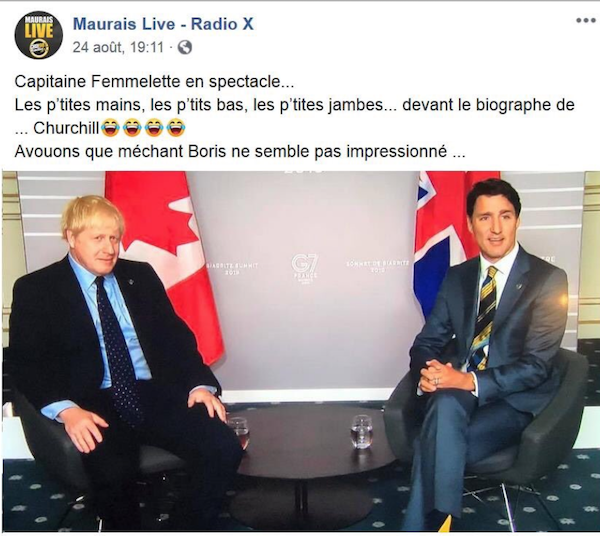Viewport: 600px width, 536px height.
Task: Click the word Churchill in the post
Action: click(x=66, y=128)
